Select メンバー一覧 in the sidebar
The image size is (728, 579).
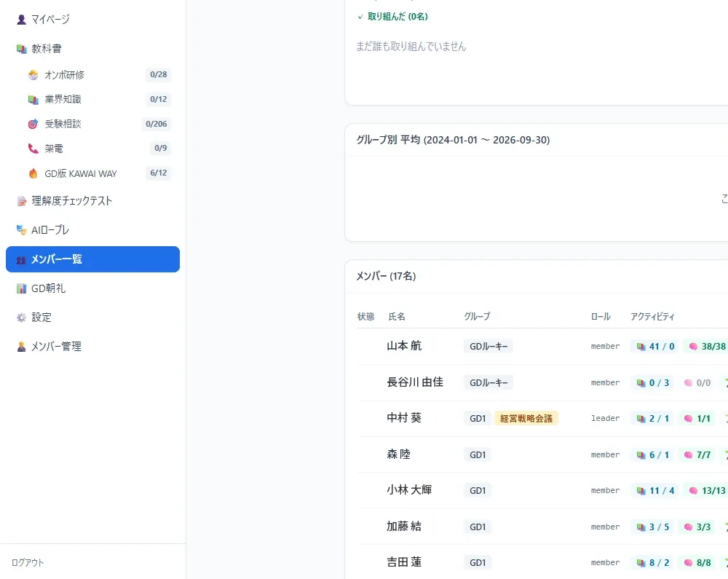92,259
